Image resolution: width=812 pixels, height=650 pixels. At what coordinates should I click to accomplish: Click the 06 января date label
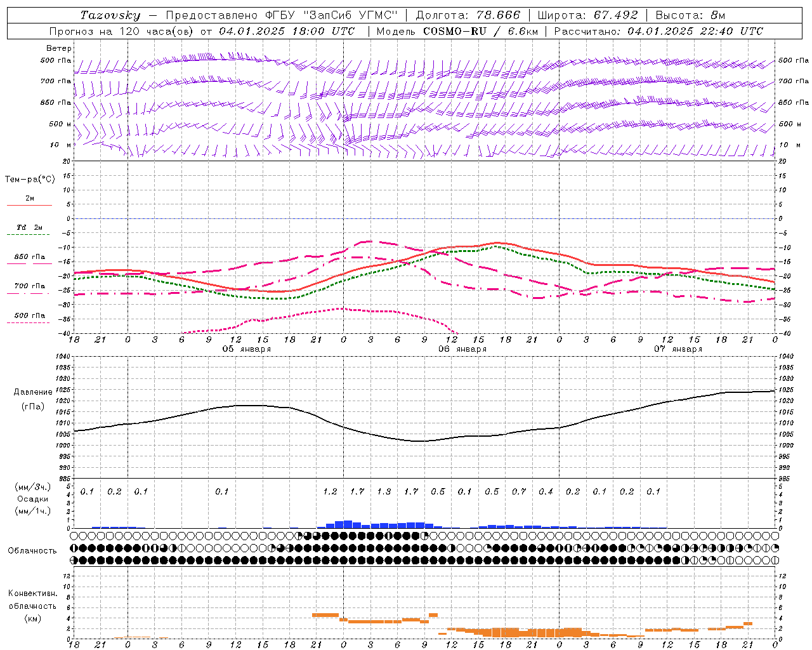pyautogui.click(x=462, y=349)
